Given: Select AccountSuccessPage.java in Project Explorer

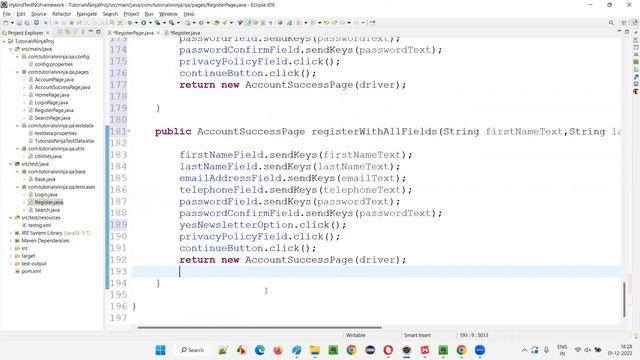Looking at the screenshot, I should 62,87.
